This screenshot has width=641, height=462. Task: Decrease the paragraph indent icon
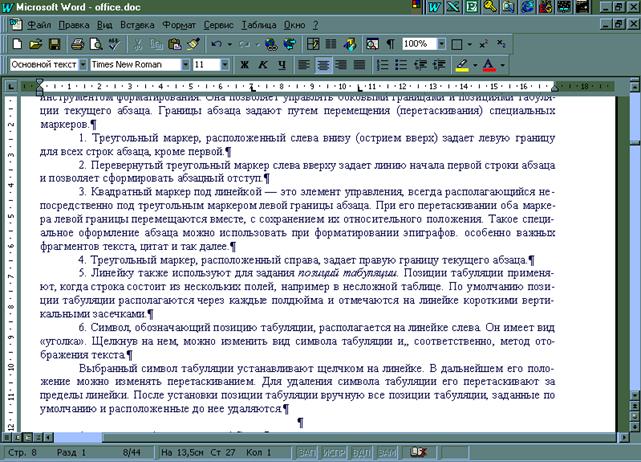[x=420, y=65]
